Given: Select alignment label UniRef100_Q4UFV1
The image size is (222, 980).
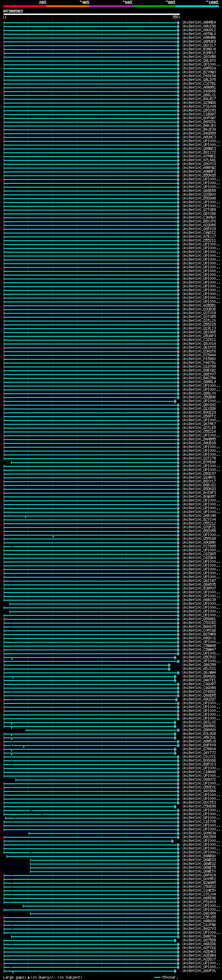Looking at the screenshot, I should tap(199, 971).
